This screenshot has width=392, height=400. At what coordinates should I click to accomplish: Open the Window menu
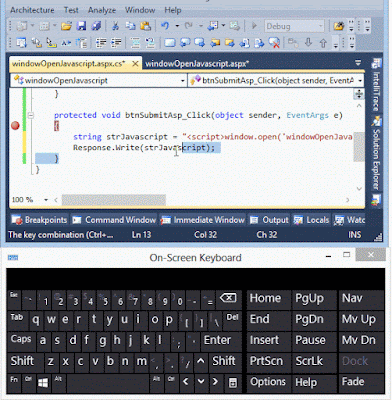point(140,10)
